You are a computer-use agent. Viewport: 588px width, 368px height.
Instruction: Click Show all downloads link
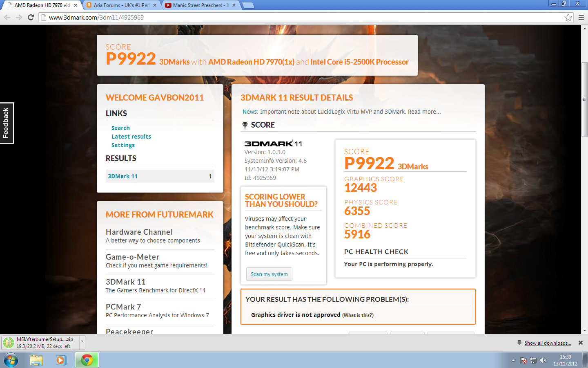(x=548, y=343)
